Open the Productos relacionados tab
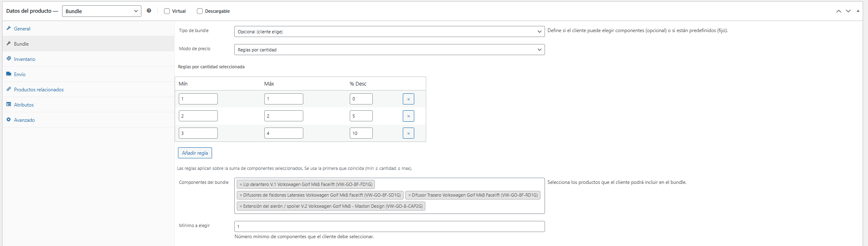This screenshot has height=246, width=868. (x=88, y=90)
